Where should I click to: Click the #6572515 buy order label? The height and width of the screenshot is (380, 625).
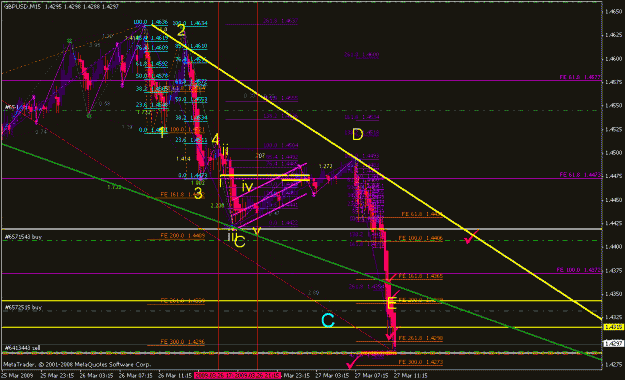(23, 307)
